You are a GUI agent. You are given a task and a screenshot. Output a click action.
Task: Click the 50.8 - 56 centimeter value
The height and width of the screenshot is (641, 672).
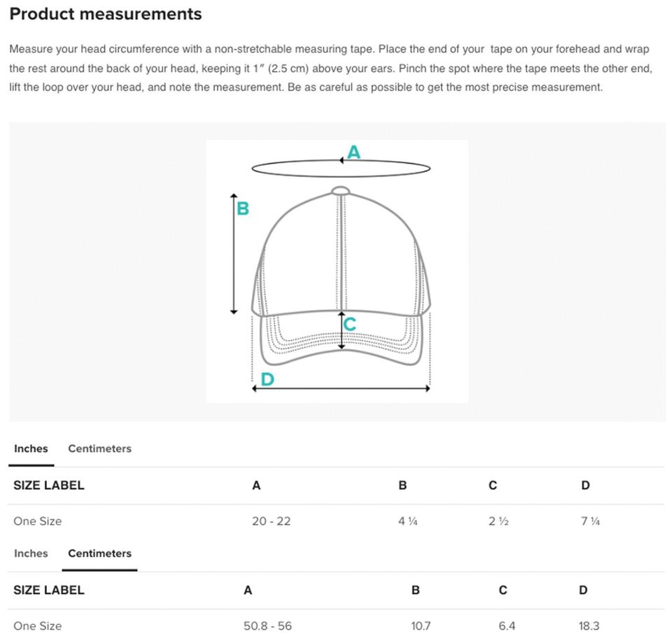[267, 626]
